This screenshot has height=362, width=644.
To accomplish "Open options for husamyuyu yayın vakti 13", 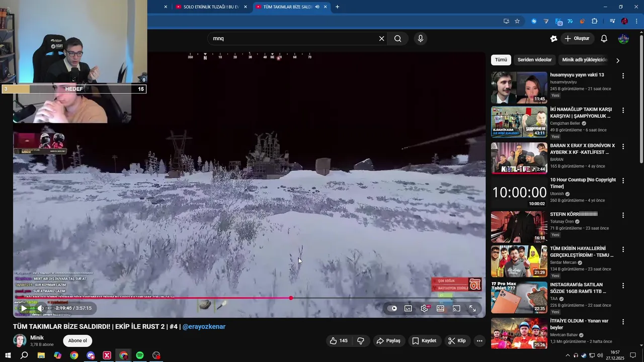I will point(623,76).
